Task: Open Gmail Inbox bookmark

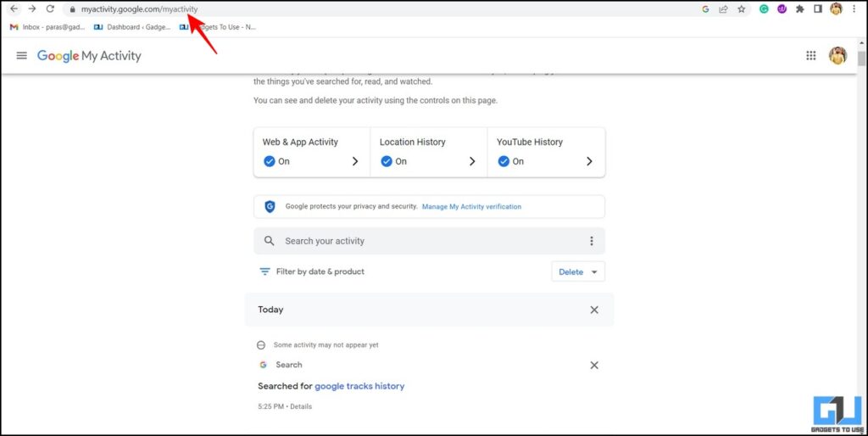Action: 47,26
